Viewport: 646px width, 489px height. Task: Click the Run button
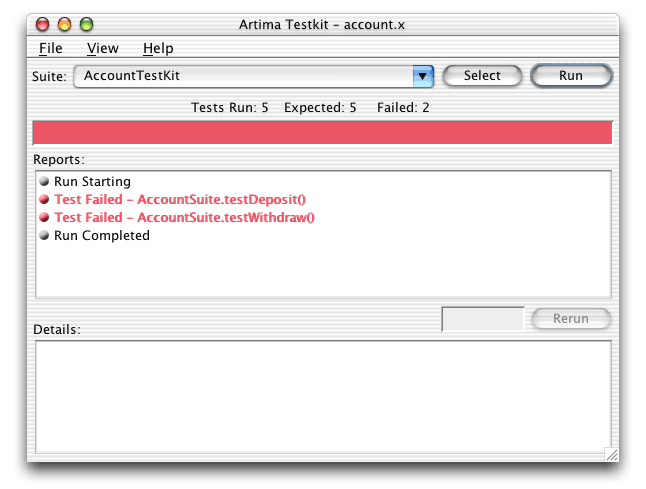tap(571, 76)
